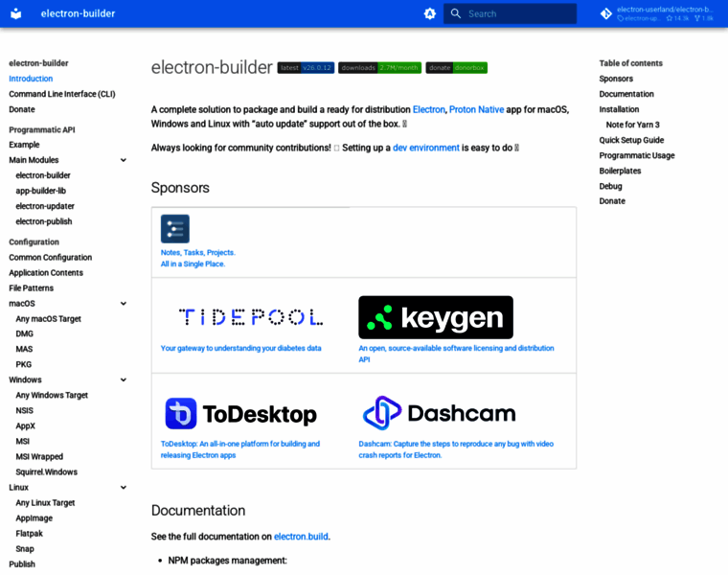
Task: Click ToDesktop all-in-one platform description link
Action: click(x=240, y=449)
